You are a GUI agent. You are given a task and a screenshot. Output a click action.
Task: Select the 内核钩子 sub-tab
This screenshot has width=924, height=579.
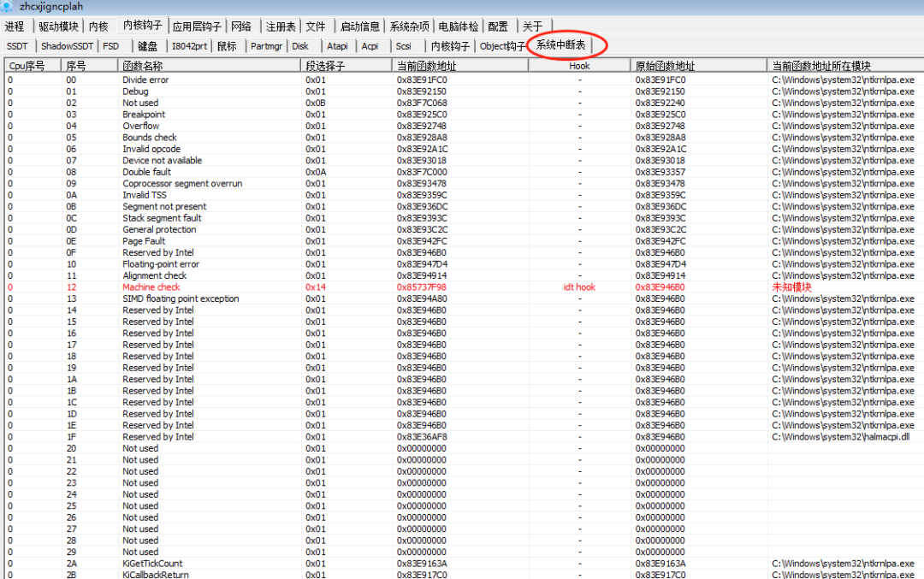pyautogui.click(x=450, y=46)
